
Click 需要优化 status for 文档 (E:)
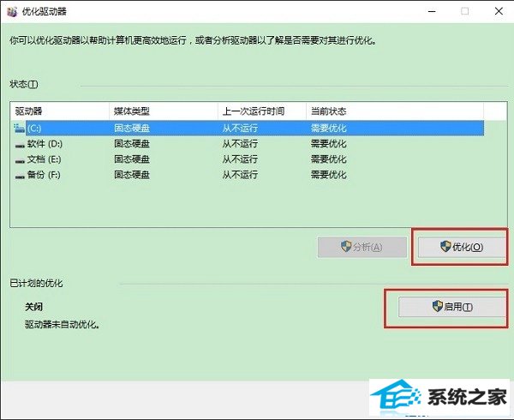point(328,159)
